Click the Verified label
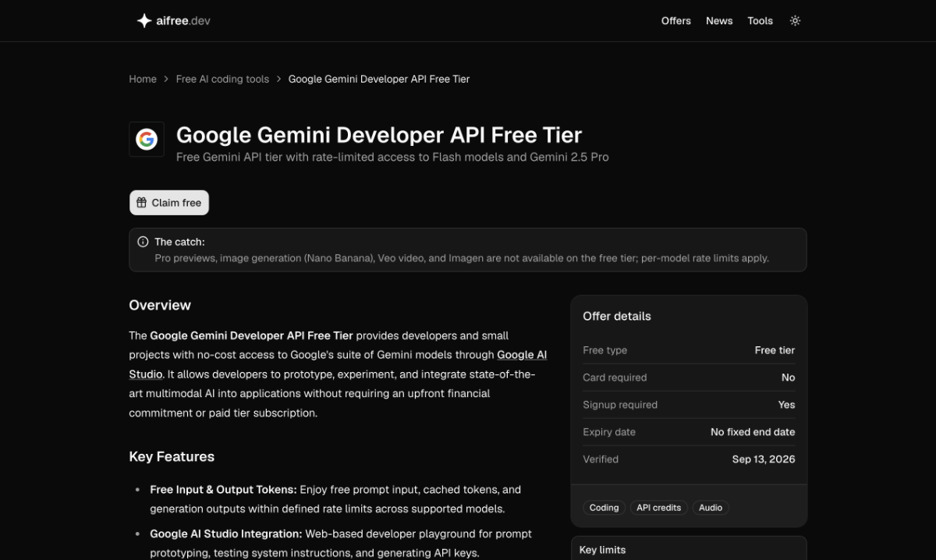This screenshot has height=560, width=936. [x=601, y=459]
